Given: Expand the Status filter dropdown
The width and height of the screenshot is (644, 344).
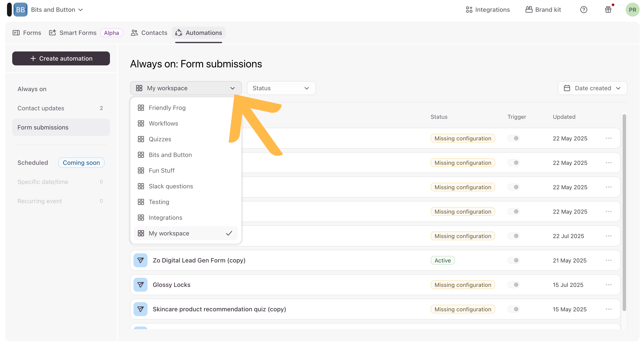Looking at the screenshot, I should click(x=281, y=88).
